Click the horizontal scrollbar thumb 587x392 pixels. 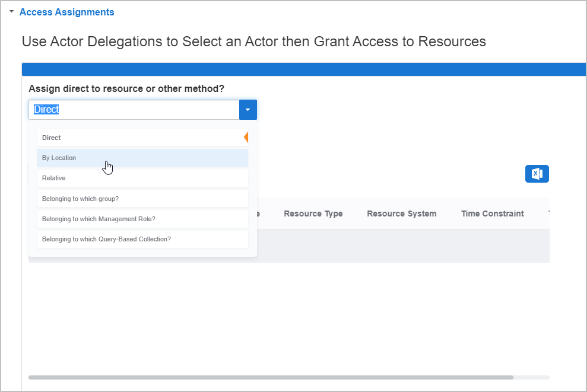[270, 377]
